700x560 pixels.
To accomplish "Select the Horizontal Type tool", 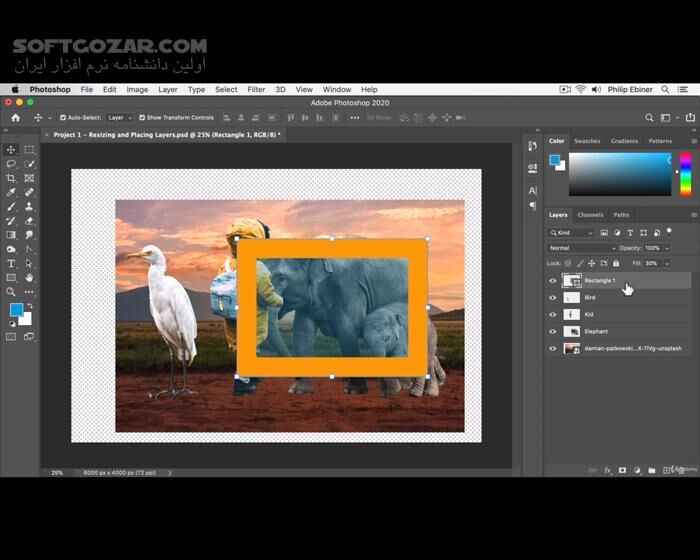I will click(x=11, y=263).
